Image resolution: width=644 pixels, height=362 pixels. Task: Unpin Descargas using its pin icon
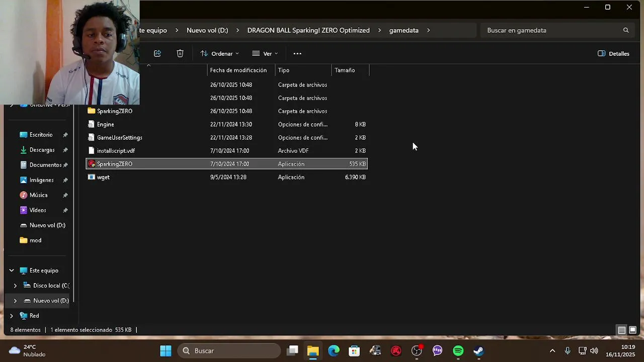coord(65,150)
